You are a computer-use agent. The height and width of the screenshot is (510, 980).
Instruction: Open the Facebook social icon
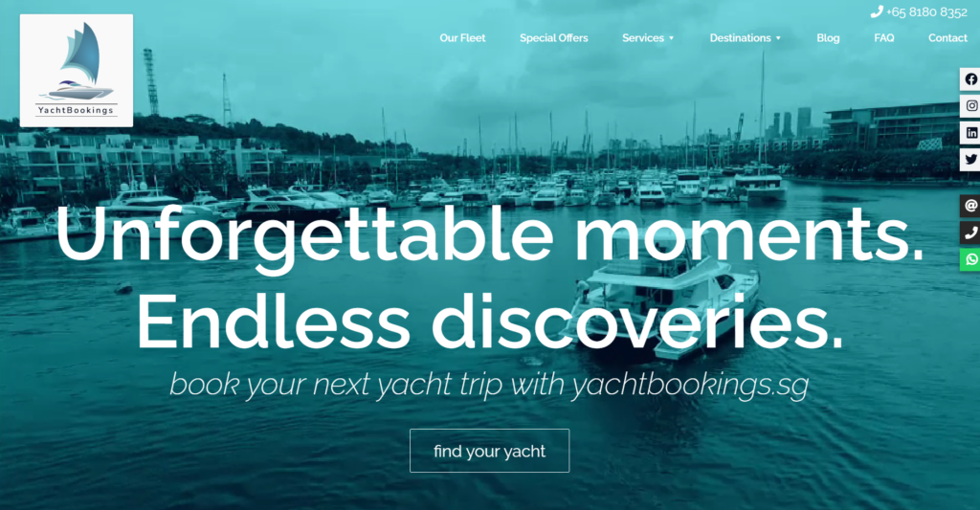click(970, 79)
